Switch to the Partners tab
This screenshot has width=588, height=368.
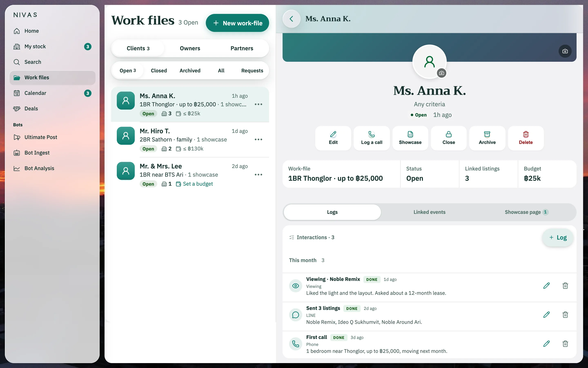coord(242,48)
